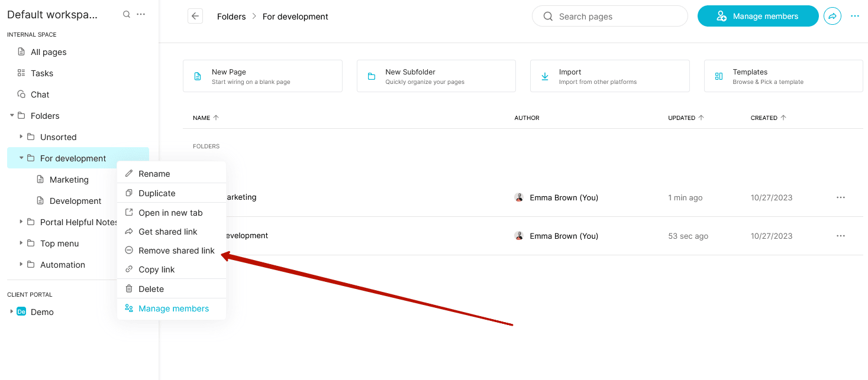Image resolution: width=868 pixels, height=380 pixels.
Task: Click the blue Manage members button in the header
Action: [758, 17]
